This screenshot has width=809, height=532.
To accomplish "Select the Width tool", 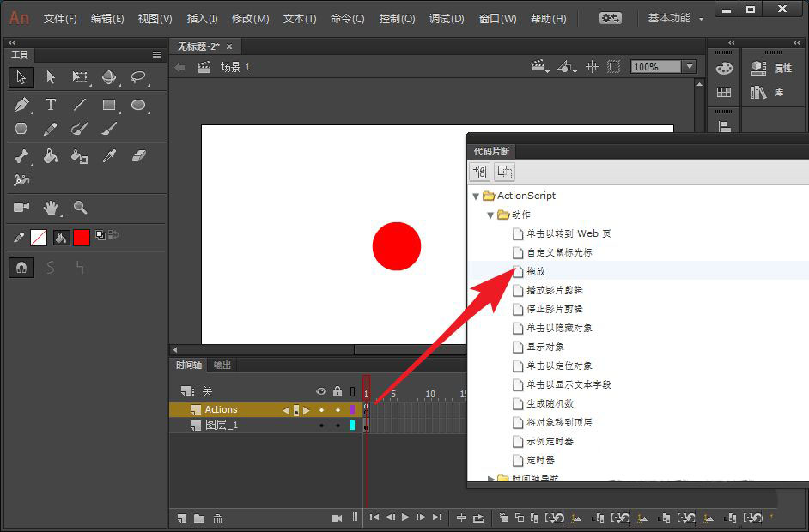I will (x=21, y=180).
